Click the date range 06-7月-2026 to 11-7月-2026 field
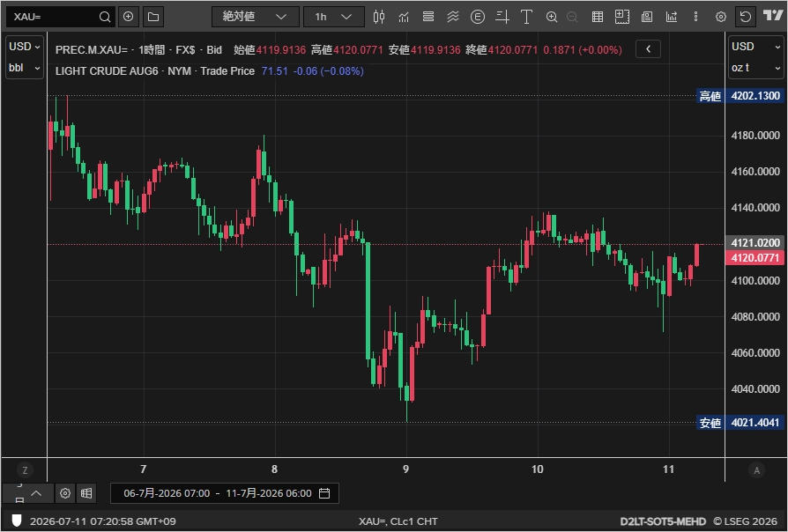Screen dimensions: 788x532 click(224, 493)
